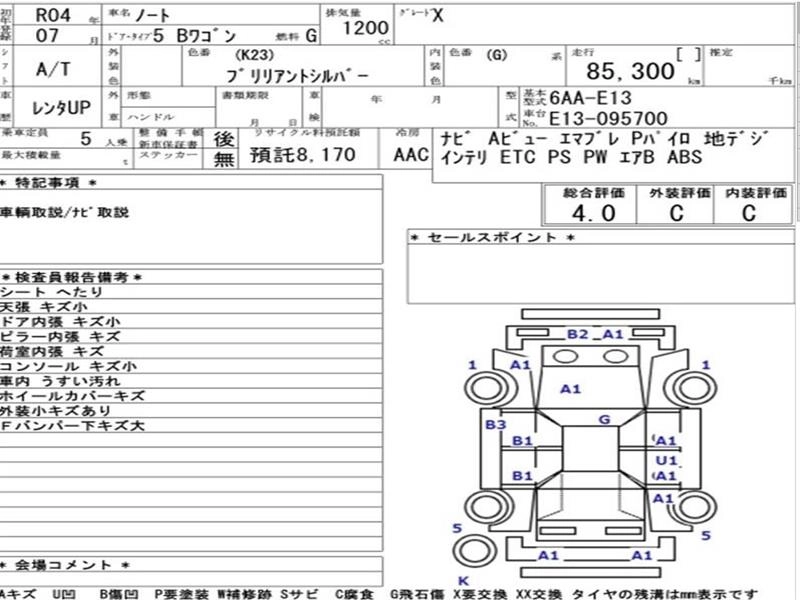Select the grade value X
800x600 pixels.
click(x=438, y=16)
